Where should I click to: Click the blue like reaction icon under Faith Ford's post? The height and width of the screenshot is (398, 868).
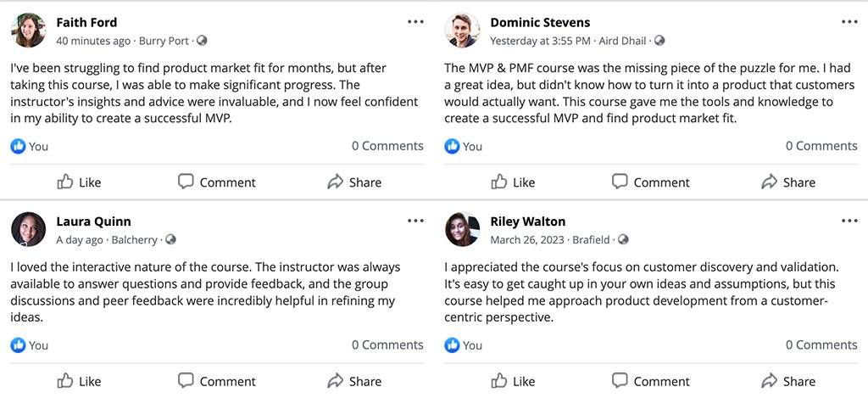18,146
